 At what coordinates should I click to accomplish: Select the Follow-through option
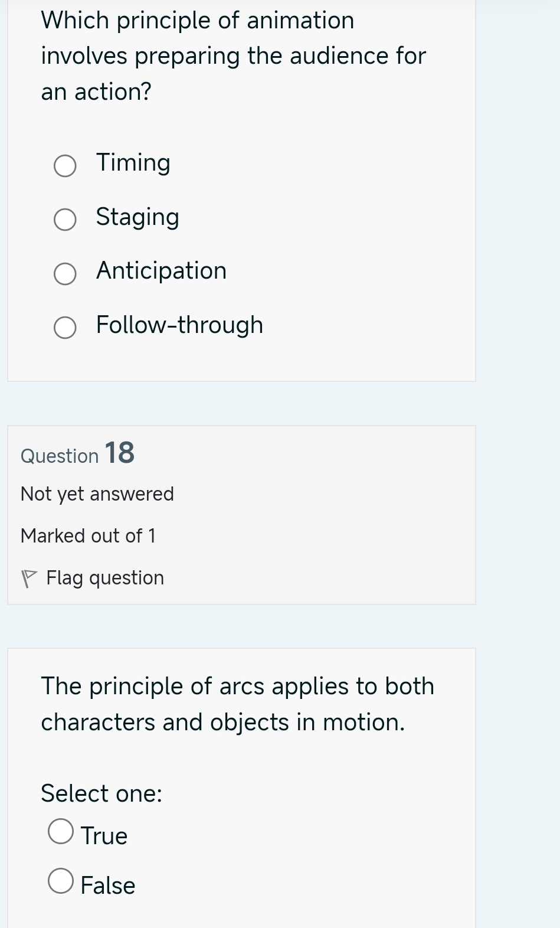pyautogui.click(x=64, y=328)
